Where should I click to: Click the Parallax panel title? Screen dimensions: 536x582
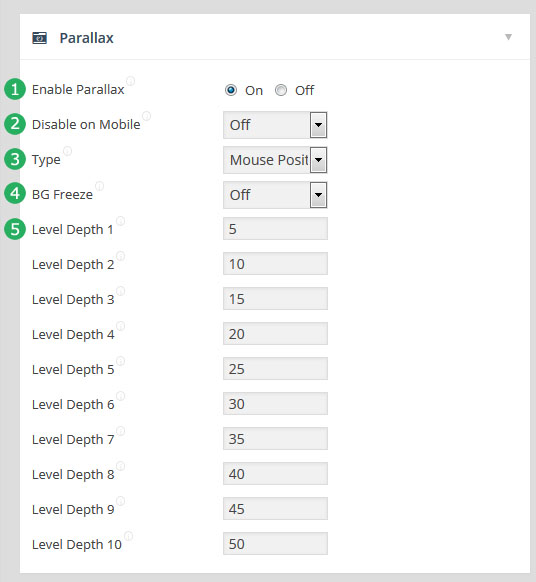(86, 38)
